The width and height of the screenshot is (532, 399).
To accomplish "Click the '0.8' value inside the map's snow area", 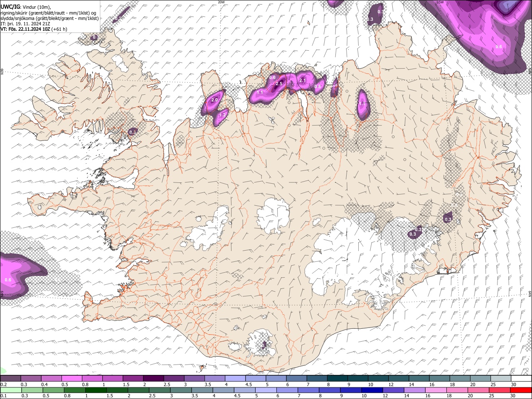I will (x=318, y=86).
